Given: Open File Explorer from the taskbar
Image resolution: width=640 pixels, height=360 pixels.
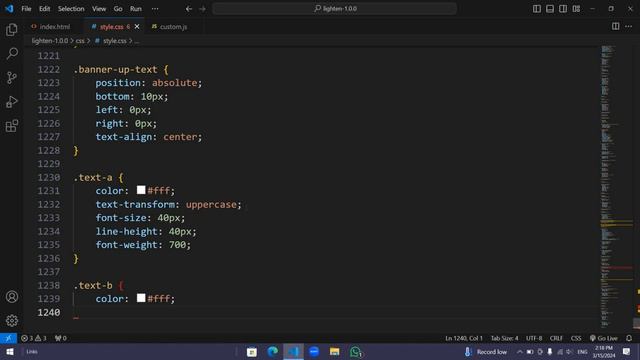Looking at the screenshot, I should pos(334,351).
